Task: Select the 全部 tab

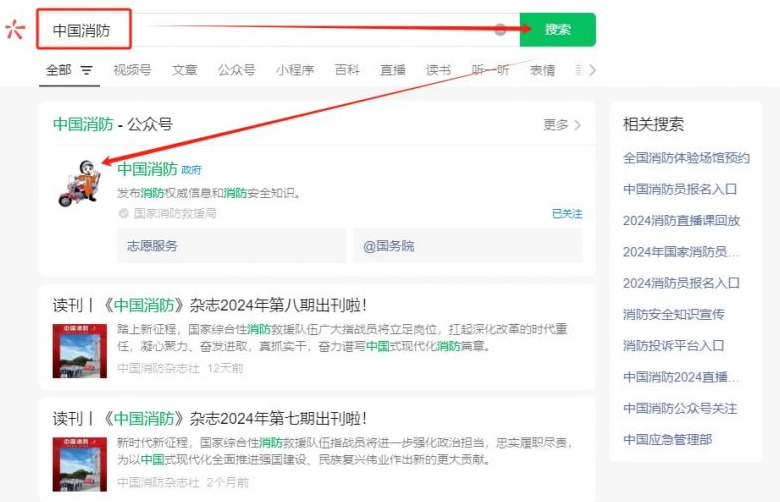Action: click(x=59, y=70)
